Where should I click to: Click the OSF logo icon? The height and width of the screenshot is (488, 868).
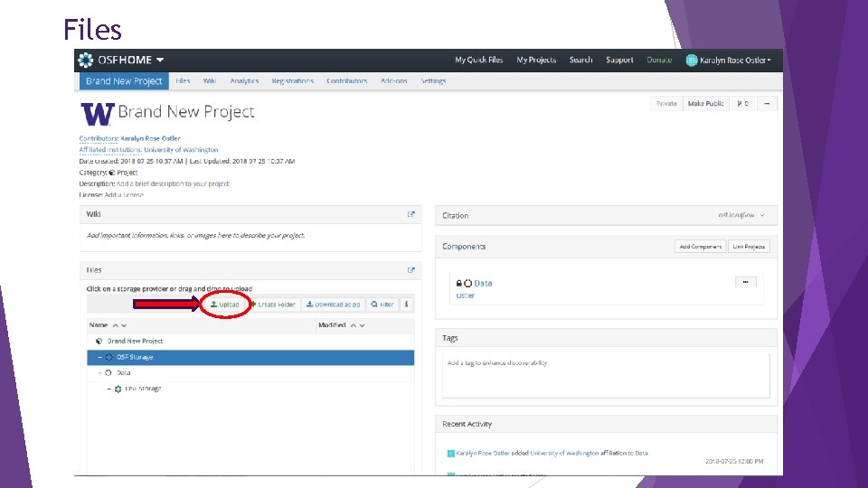[85, 60]
